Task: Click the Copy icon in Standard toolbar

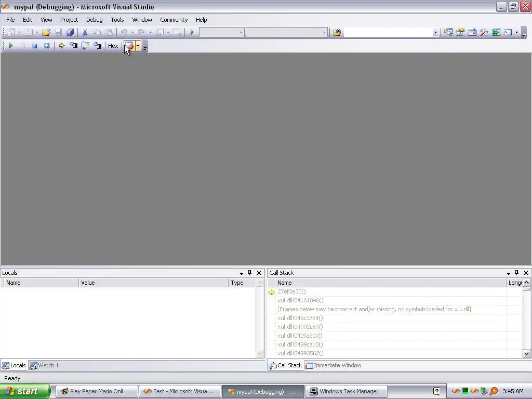Action: point(97,32)
